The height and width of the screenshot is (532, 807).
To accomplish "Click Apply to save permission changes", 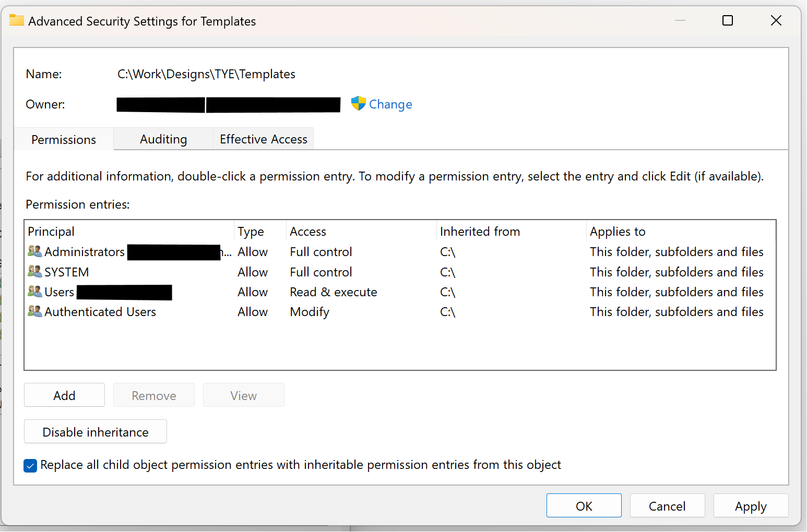I will point(751,505).
